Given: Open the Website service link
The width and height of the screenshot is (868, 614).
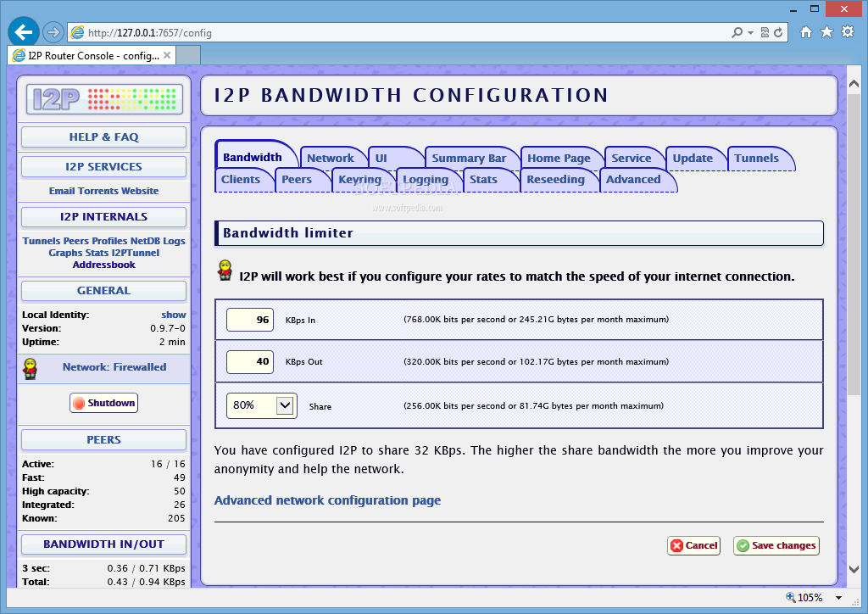Looking at the screenshot, I should (x=140, y=191).
